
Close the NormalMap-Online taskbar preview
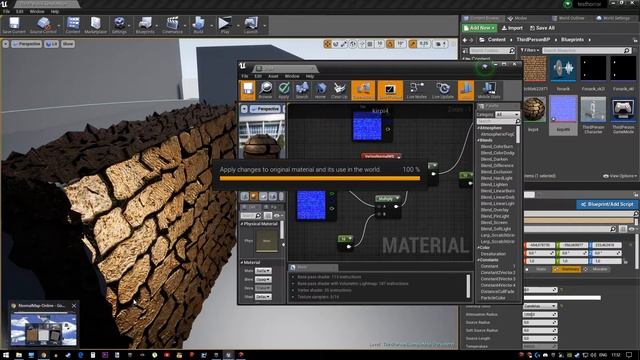click(74, 305)
